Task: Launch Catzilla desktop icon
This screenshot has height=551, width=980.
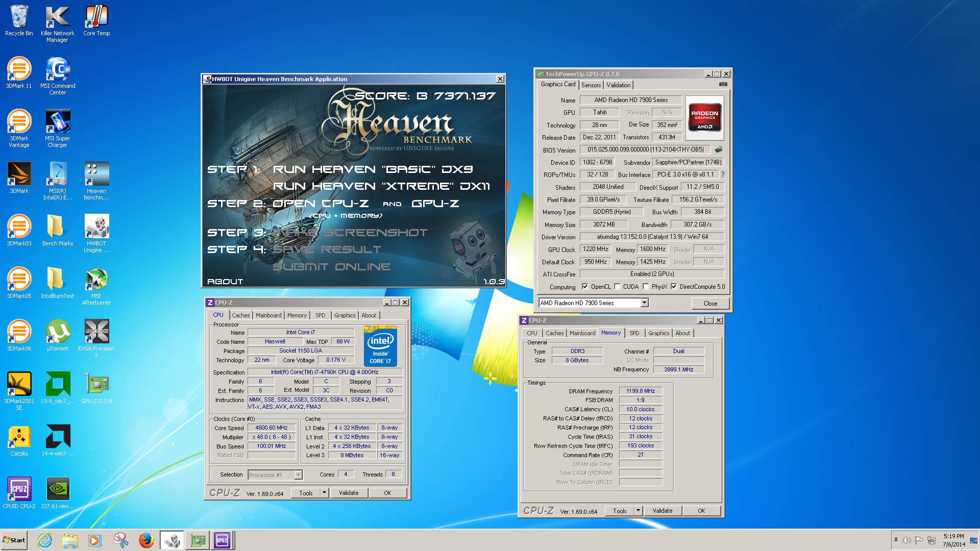Action: click(x=19, y=441)
